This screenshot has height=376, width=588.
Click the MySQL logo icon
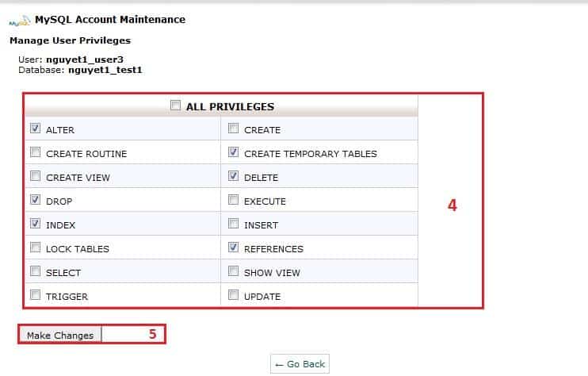coord(20,21)
